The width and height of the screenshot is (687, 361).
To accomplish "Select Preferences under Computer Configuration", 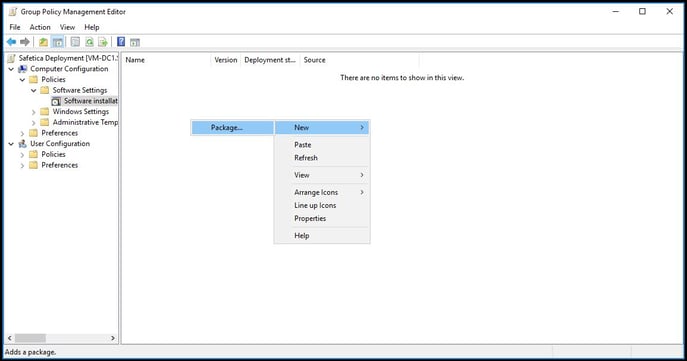I will coord(60,133).
